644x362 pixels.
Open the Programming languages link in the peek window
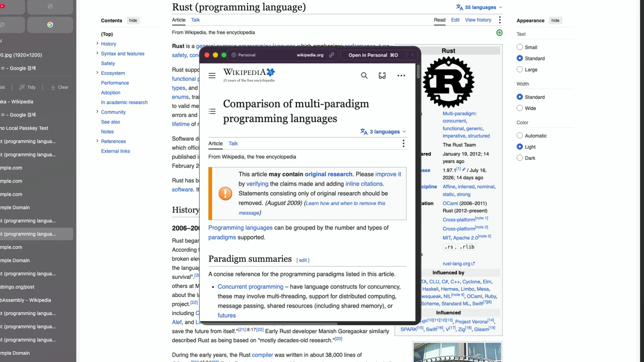coord(240,228)
